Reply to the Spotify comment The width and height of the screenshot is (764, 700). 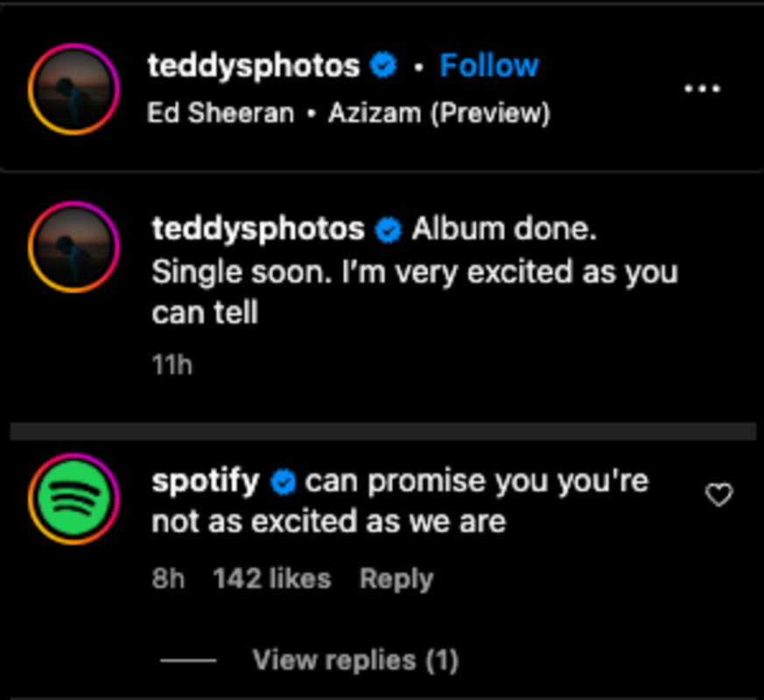[x=396, y=579]
